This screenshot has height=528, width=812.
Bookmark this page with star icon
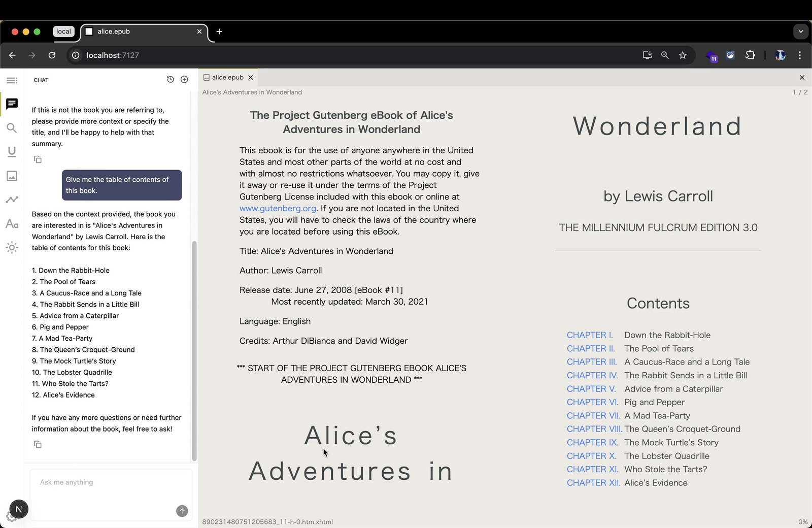coord(683,55)
